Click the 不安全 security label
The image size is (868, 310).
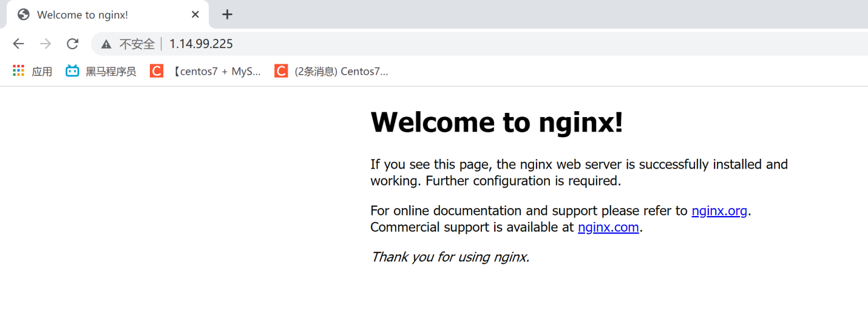pyautogui.click(x=137, y=43)
